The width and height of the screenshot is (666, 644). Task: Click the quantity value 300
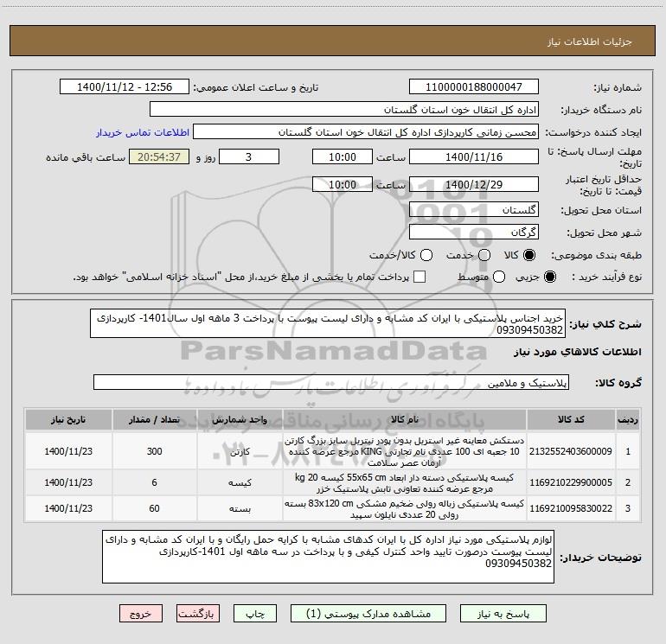[x=155, y=451]
